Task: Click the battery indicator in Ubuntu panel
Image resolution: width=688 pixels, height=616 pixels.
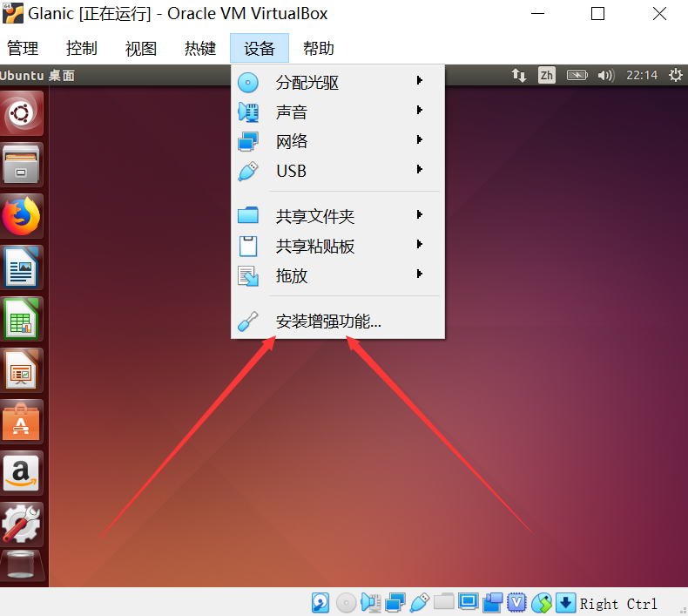Action: click(577, 76)
